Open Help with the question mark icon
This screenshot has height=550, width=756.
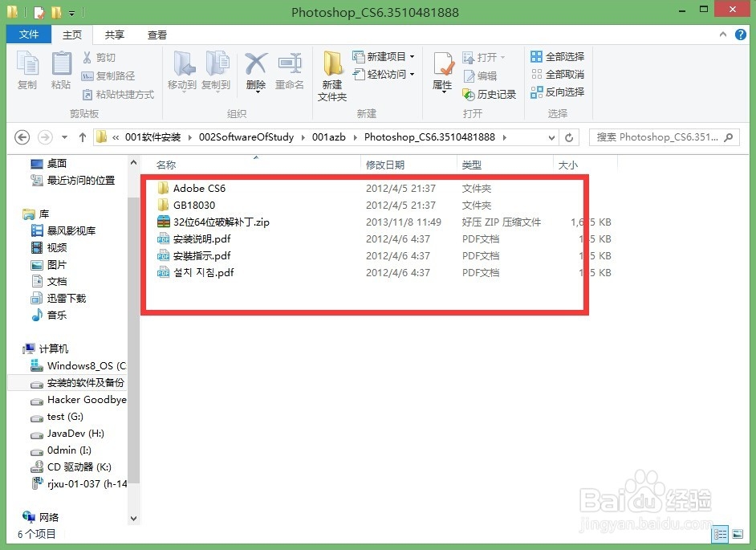(741, 35)
